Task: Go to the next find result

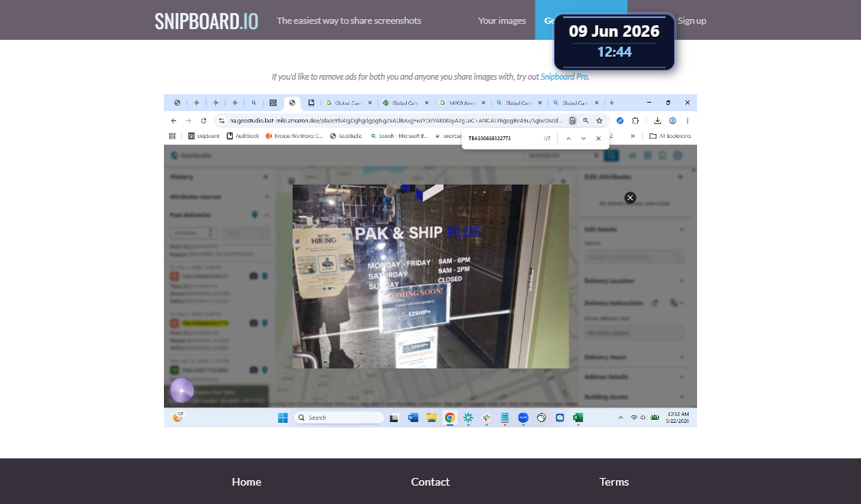Action: [583, 139]
